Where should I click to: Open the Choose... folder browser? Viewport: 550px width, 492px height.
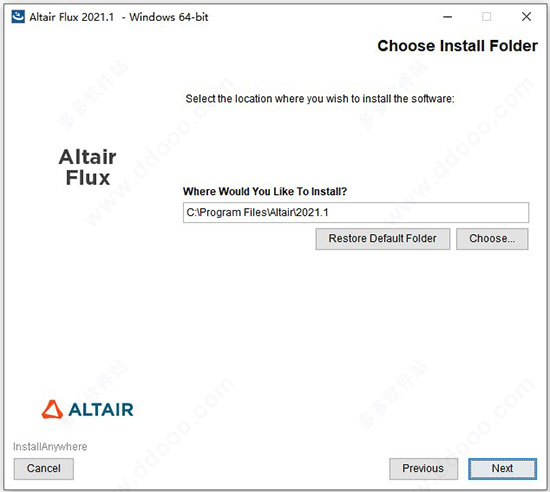[x=492, y=239]
